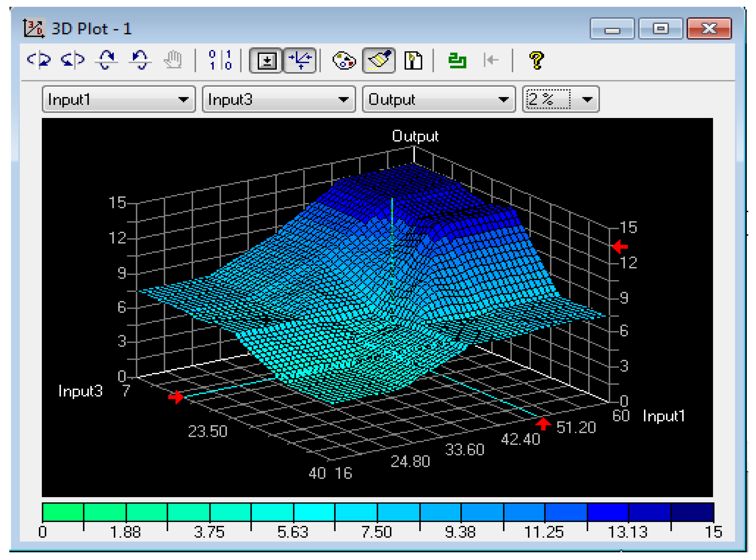Click the 3D Plot window title icon
The width and height of the screenshot is (756, 560).
click(34, 28)
